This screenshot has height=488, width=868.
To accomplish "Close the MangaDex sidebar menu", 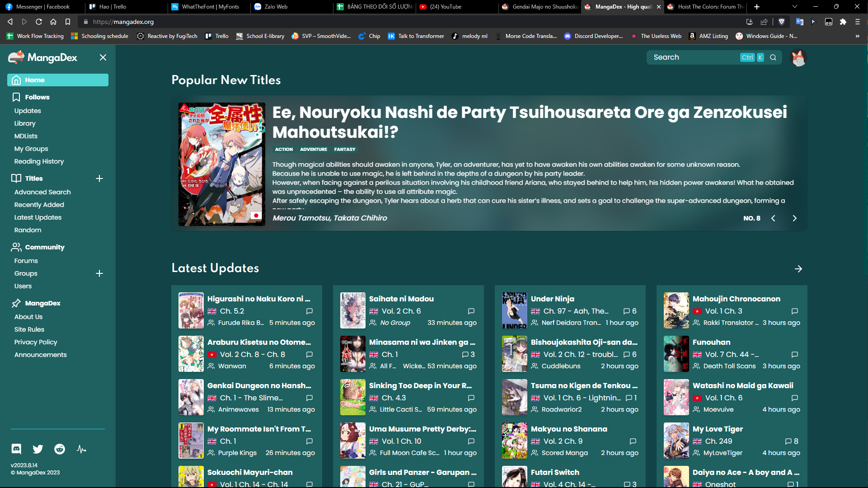I will coord(103,57).
